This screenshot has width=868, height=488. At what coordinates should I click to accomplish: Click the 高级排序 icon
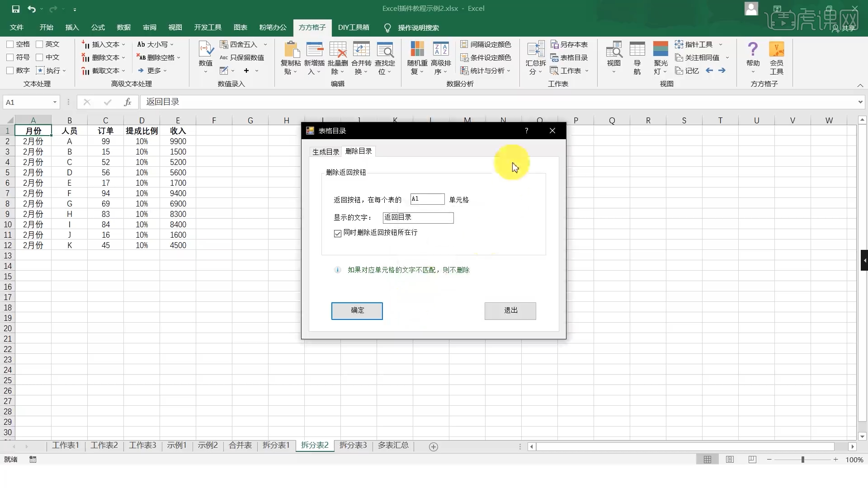(441, 49)
